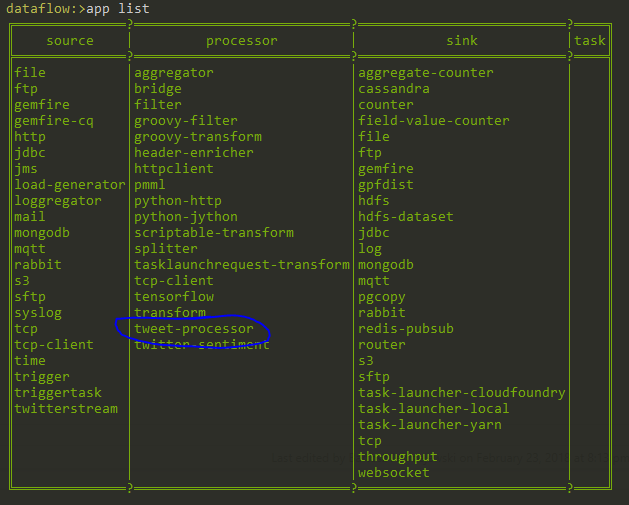629x505 pixels.
Task: Select hdfs-dataset in the sink column
Action: [406, 217]
